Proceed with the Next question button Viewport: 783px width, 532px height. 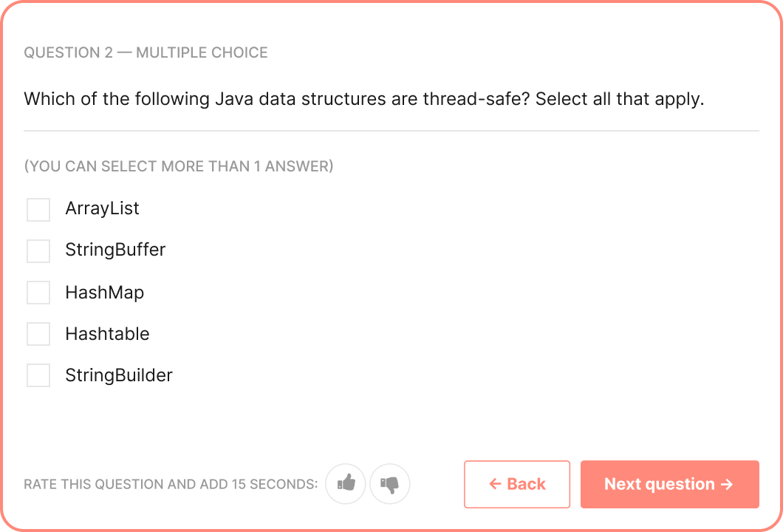tap(670, 484)
